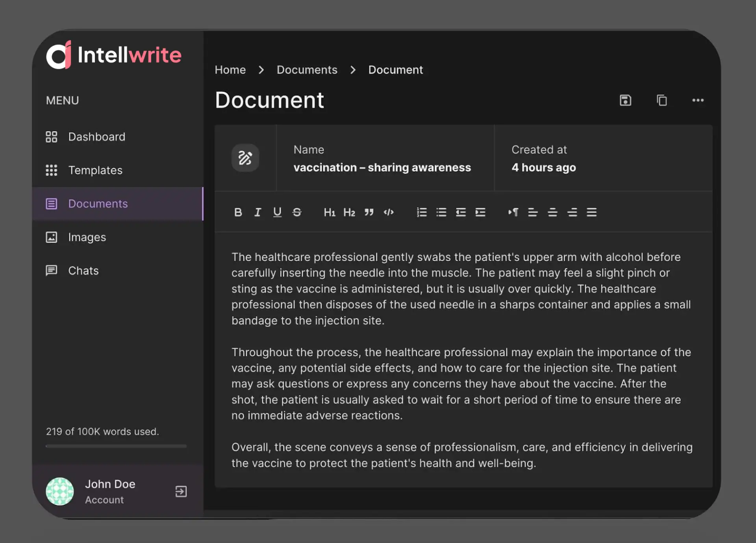The height and width of the screenshot is (543, 756).
Task: Click the words used progress bar
Action: click(116, 446)
